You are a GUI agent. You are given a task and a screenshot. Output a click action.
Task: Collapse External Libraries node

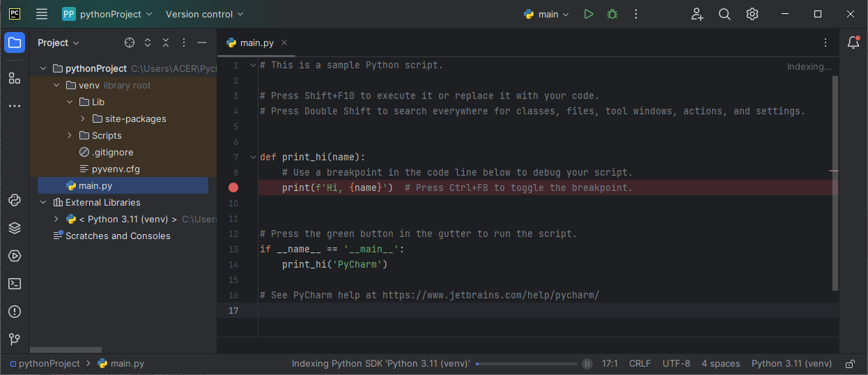(x=43, y=202)
